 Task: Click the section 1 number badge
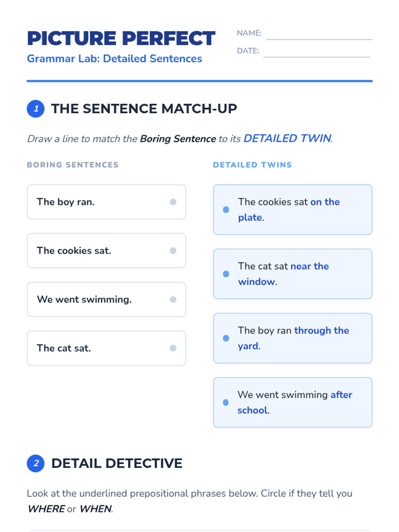36,109
